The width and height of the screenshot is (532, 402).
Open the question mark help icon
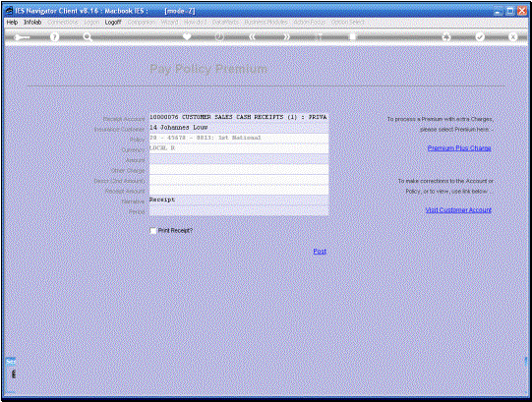pos(54,37)
